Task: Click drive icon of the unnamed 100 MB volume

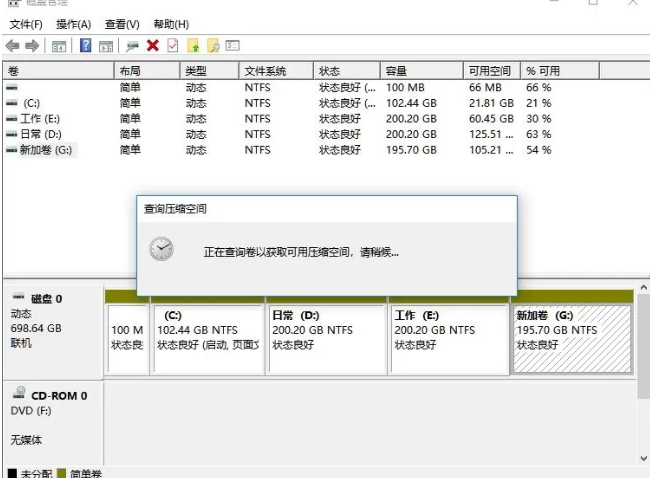Action: 12,87
